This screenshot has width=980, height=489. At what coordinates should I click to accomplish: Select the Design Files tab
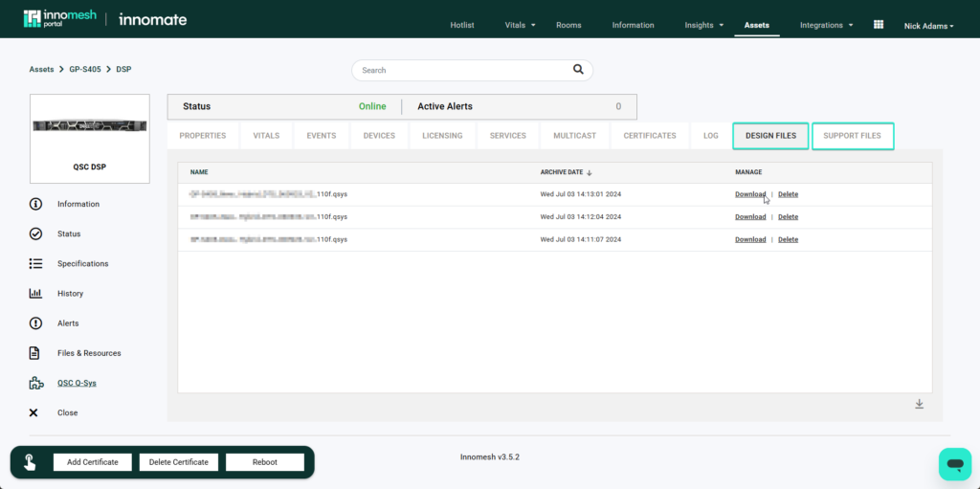pyautogui.click(x=770, y=136)
